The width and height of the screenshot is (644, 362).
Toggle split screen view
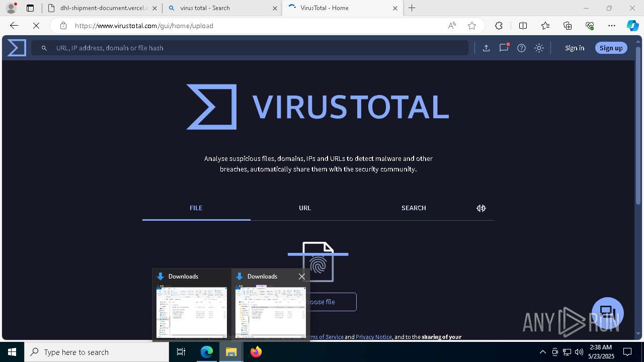point(523,26)
